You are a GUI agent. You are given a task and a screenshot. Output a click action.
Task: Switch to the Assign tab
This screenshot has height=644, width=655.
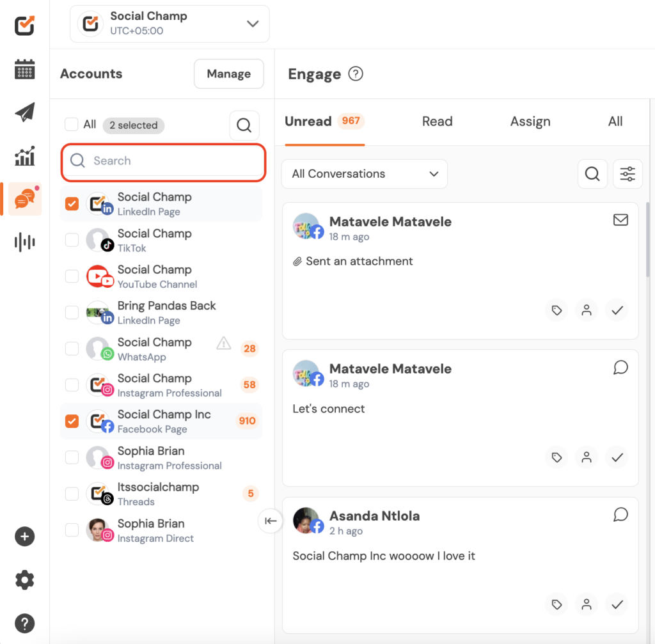tap(530, 122)
